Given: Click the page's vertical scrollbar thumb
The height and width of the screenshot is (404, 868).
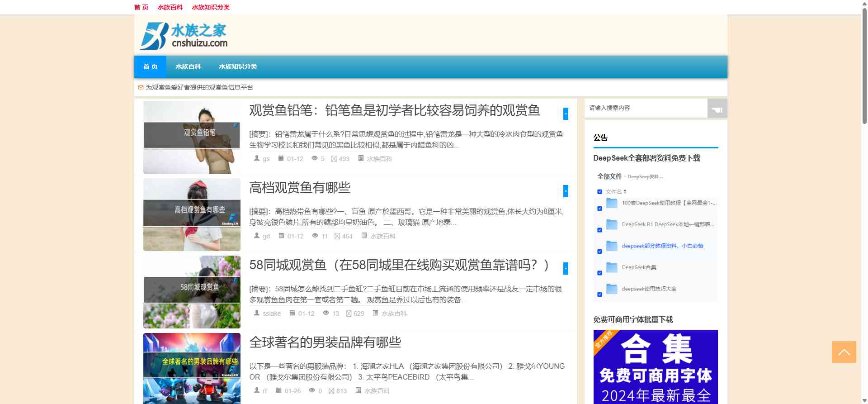Looking at the screenshot, I should [864, 63].
